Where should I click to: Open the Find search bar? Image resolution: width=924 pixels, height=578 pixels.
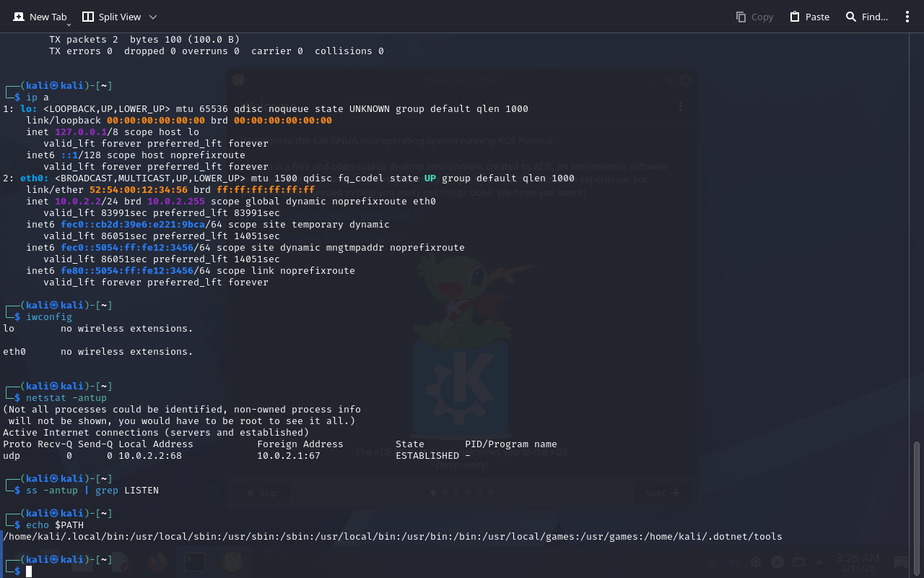pos(866,17)
